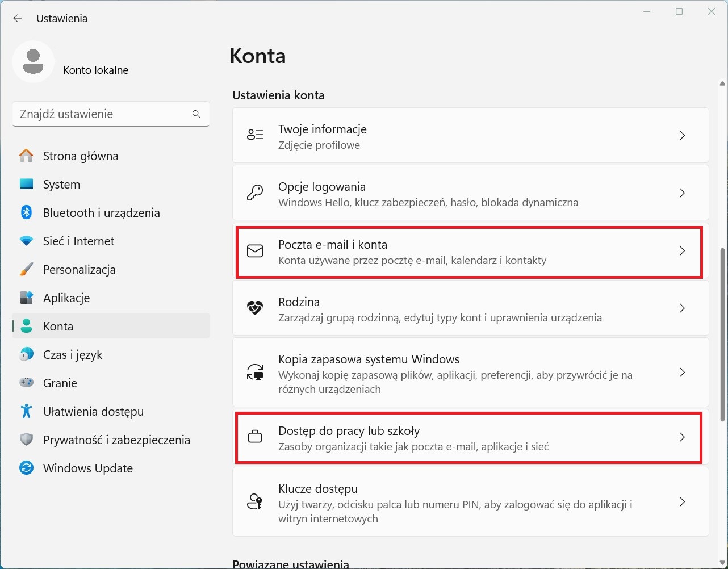Click the briefcase icon for Dostęp do pracy lub szkoły
The width and height of the screenshot is (728, 569).
pos(255,437)
